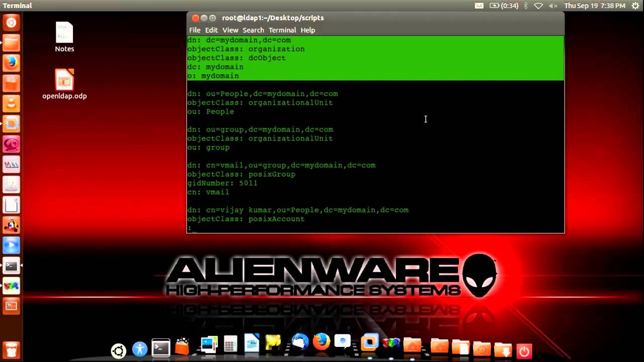Open the blue media player launcher icon

click(x=11, y=245)
